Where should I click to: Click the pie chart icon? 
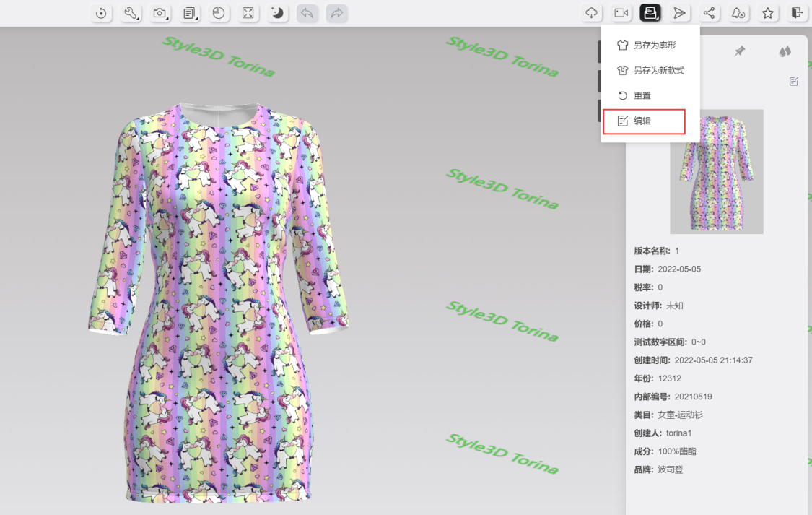(x=219, y=13)
